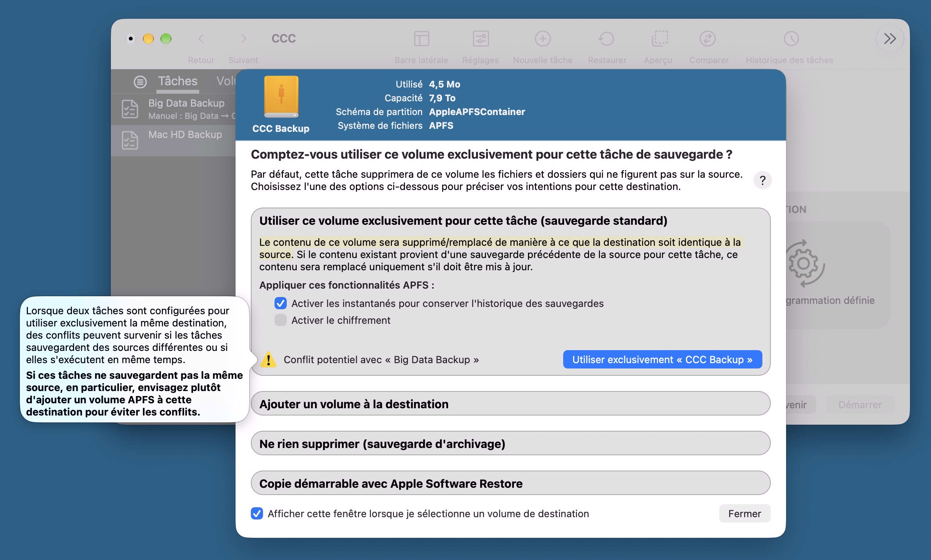Create a Nouvelle tâche with plus icon
Image resolution: width=931 pixels, height=560 pixels.
(543, 39)
